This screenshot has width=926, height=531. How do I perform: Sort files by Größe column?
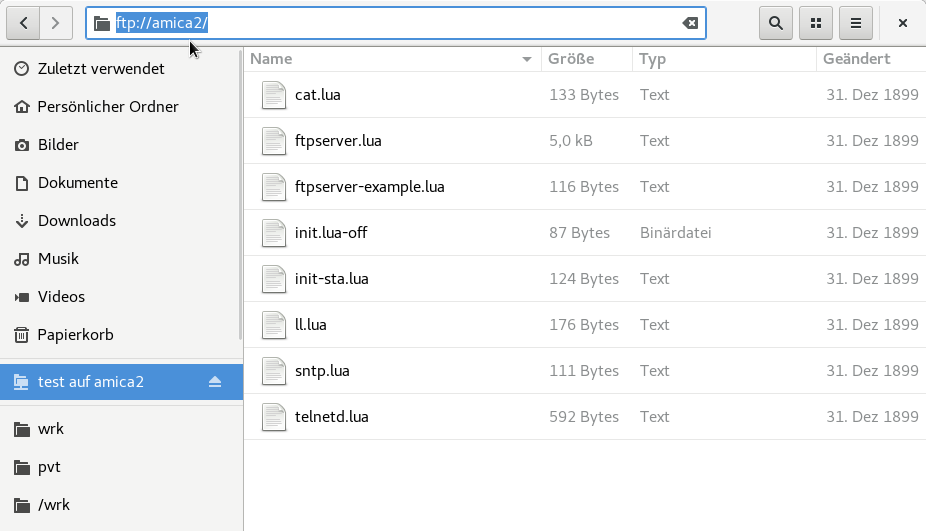tap(572, 60)
